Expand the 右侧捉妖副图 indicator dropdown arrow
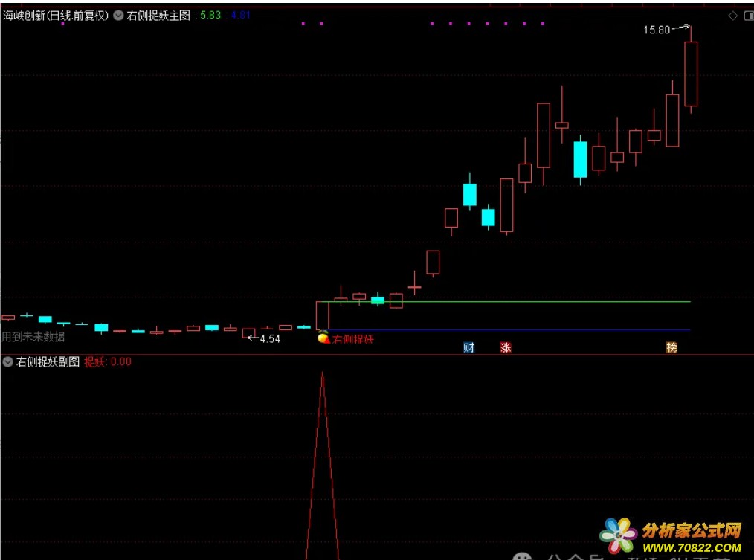The height and width of the screenshot is (560, 754). 7,361
